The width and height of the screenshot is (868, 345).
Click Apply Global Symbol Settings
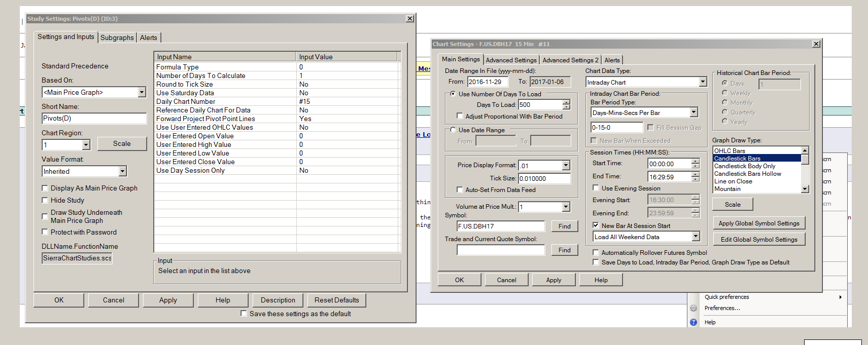[x=758, y=223]
